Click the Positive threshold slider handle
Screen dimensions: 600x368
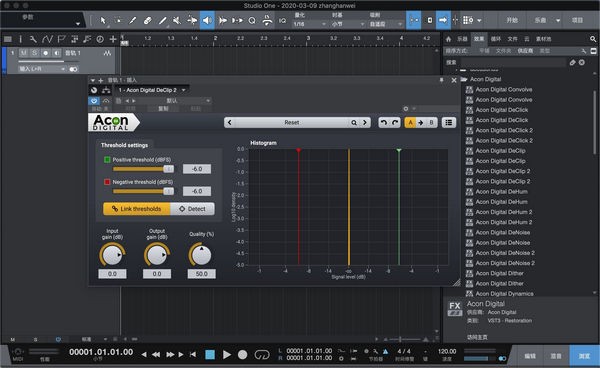168,169
